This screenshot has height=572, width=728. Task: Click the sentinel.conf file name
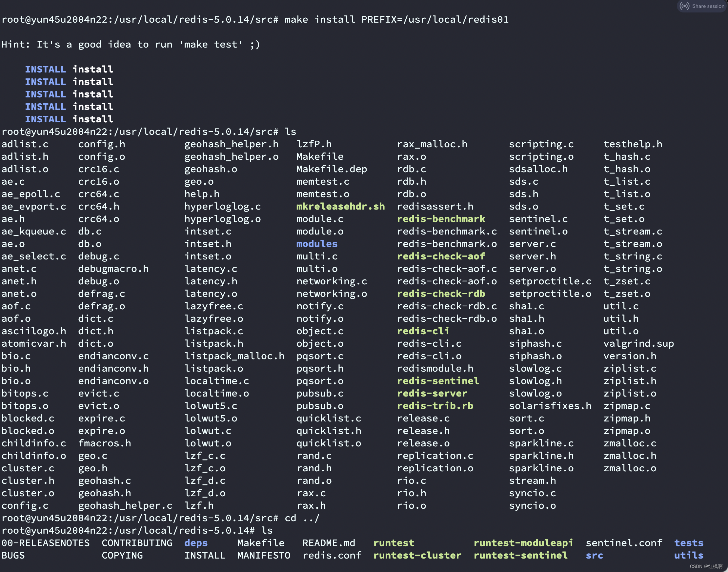pos(623,543)
